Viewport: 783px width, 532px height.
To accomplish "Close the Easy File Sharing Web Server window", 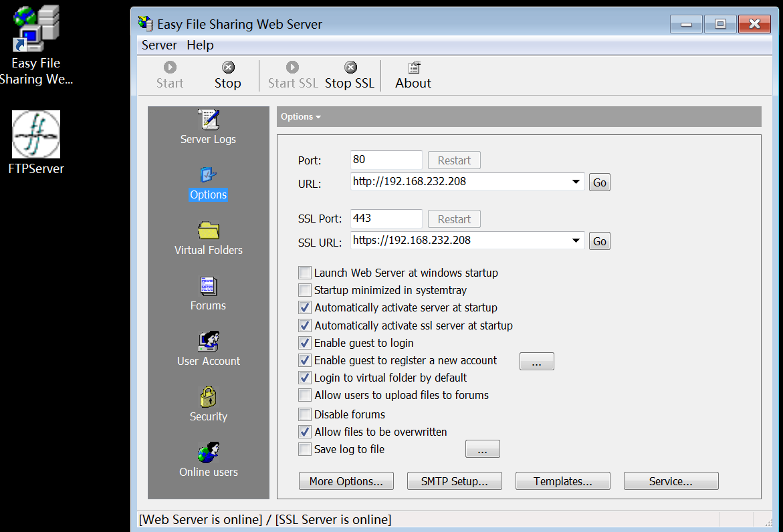I will (754, 24).
